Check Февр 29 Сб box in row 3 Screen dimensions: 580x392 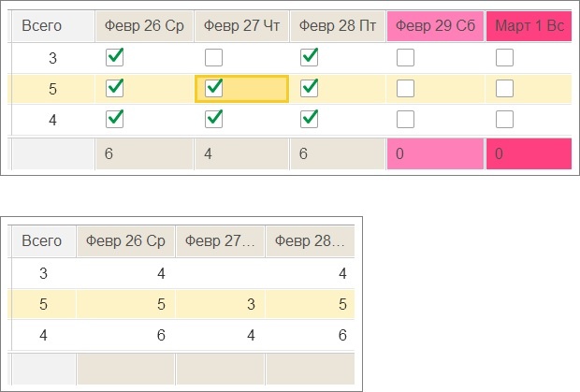pyautogui.click(x=405, y=57)
